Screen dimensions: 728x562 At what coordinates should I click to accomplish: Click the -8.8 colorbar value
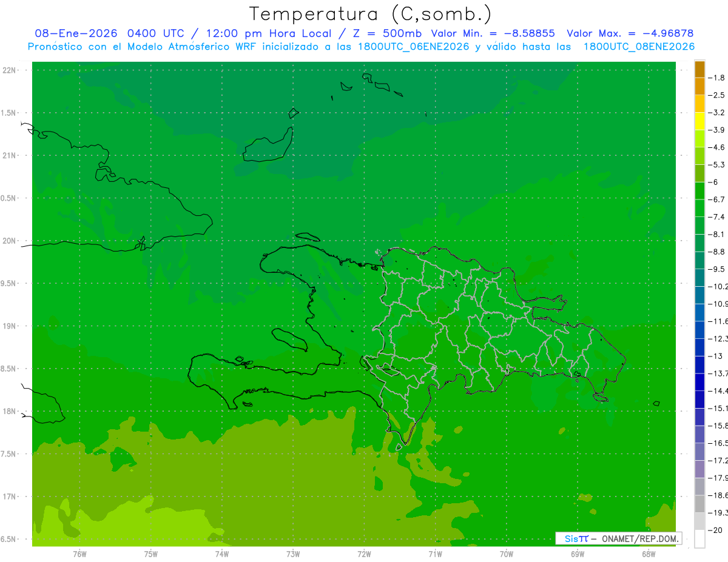point(716,252)
